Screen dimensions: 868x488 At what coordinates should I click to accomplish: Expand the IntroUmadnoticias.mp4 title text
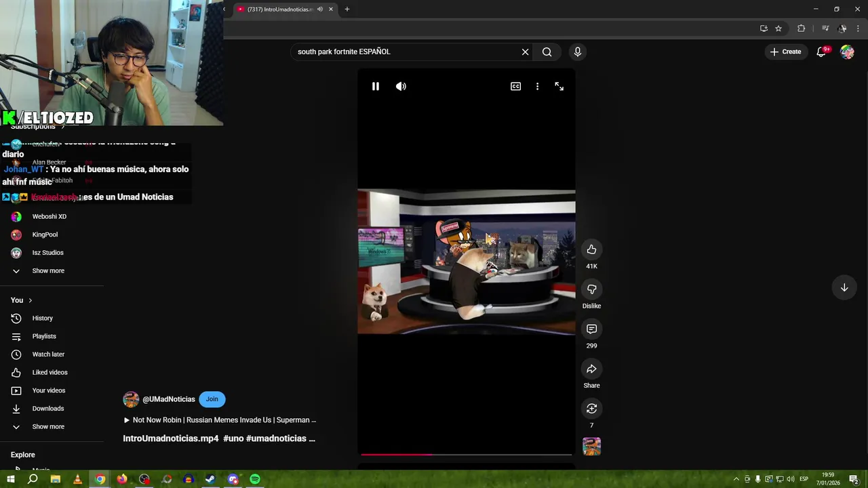coord(219,439)
